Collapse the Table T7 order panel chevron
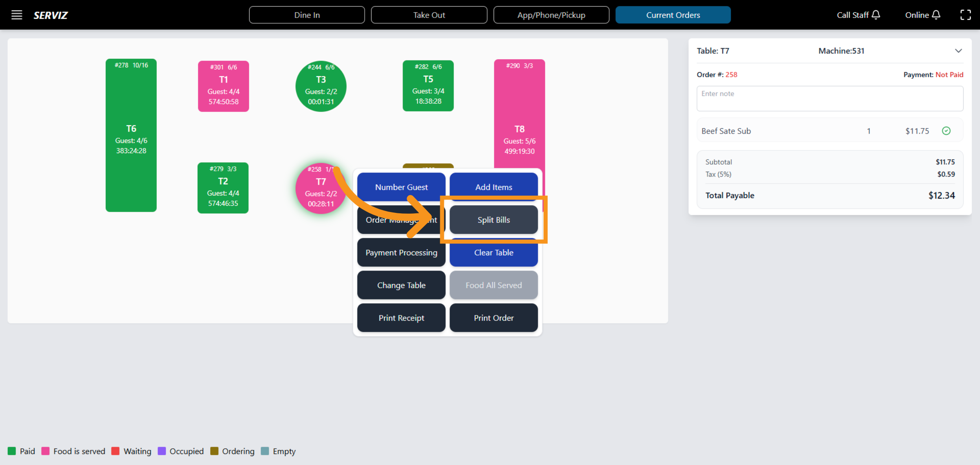Screen dimensions: 980x465 pos(958,51)
